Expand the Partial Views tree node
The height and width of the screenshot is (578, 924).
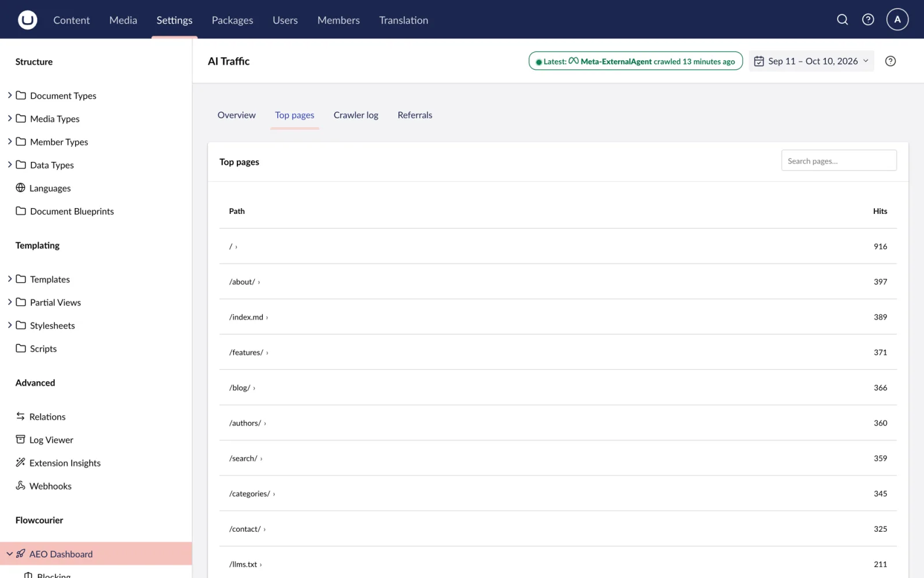[x=10, y=302]
